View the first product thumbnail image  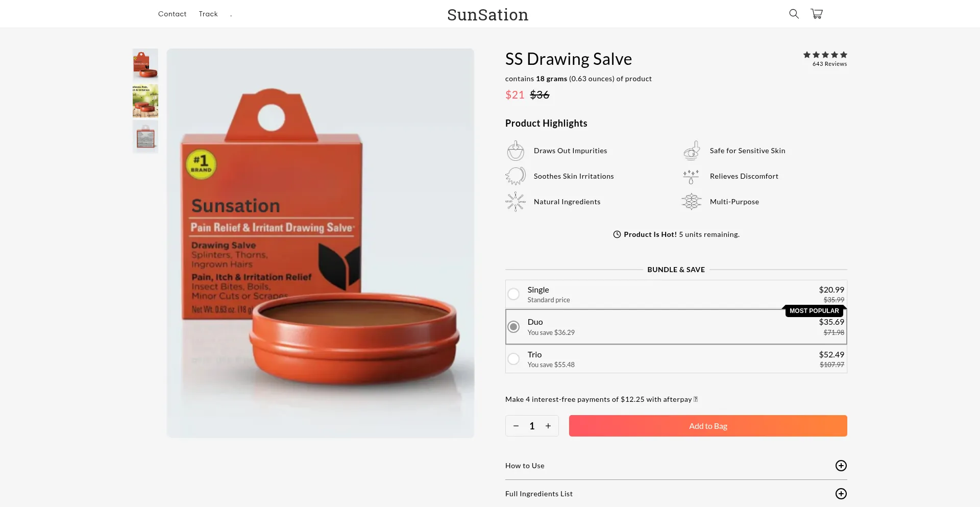point(145,64)
